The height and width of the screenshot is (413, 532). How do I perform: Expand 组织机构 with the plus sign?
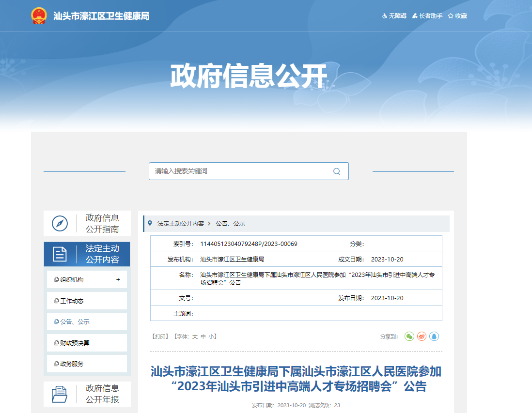(118, 280)
